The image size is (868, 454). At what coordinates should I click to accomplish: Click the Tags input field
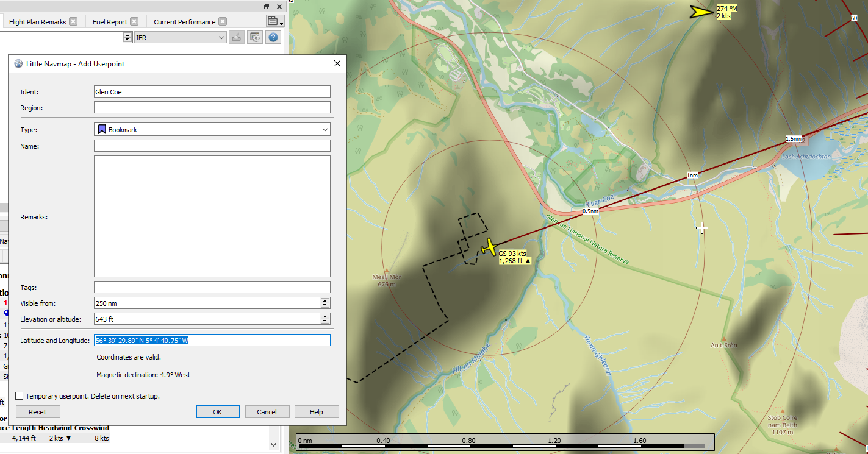[212, 287]
